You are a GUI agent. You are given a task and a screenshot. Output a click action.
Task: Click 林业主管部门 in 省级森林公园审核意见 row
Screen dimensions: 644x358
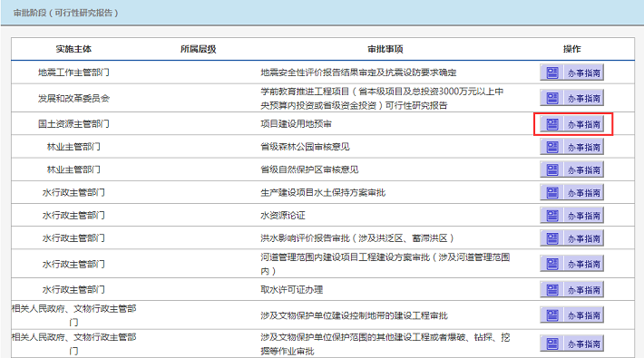[x=73, y=147]
